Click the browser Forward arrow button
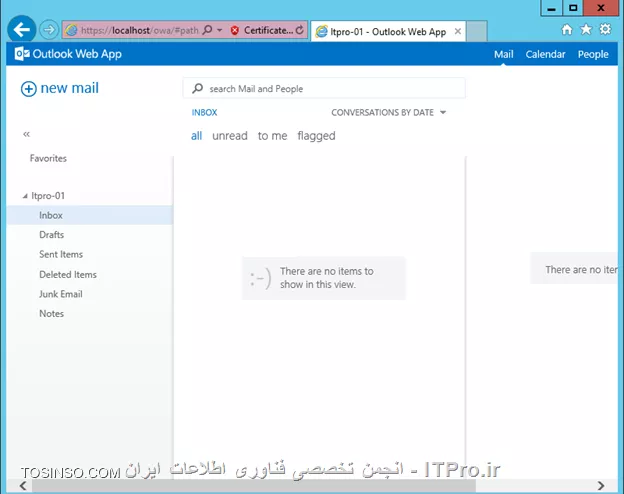 point(49,30)
